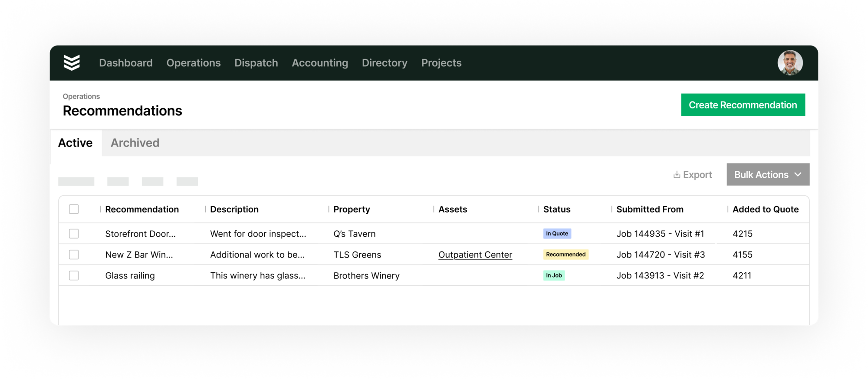The width and height of the screenshot is (868, 379).
Task: Check the Storefront Door row checkbox
Action: click(74, 233)
